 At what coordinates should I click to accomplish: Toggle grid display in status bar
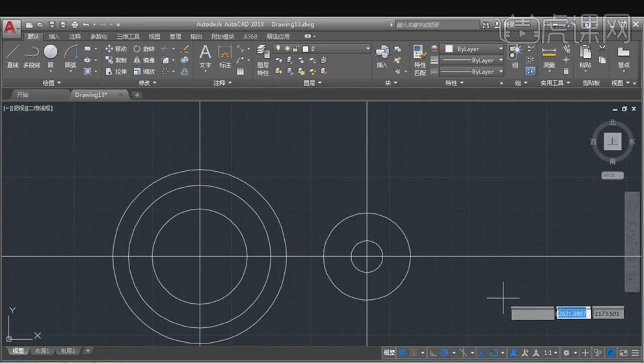[403, 353]
